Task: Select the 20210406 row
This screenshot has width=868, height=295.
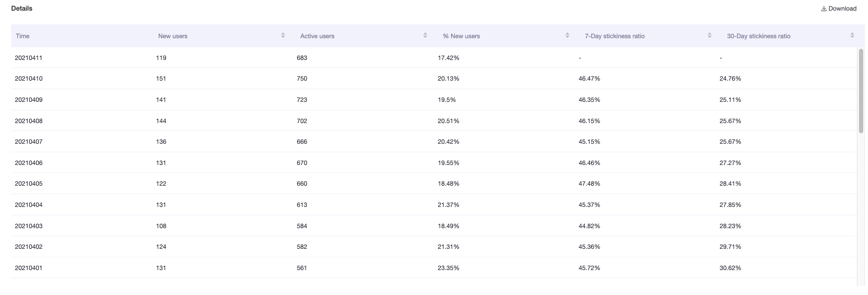Action: tap(434, 163)
